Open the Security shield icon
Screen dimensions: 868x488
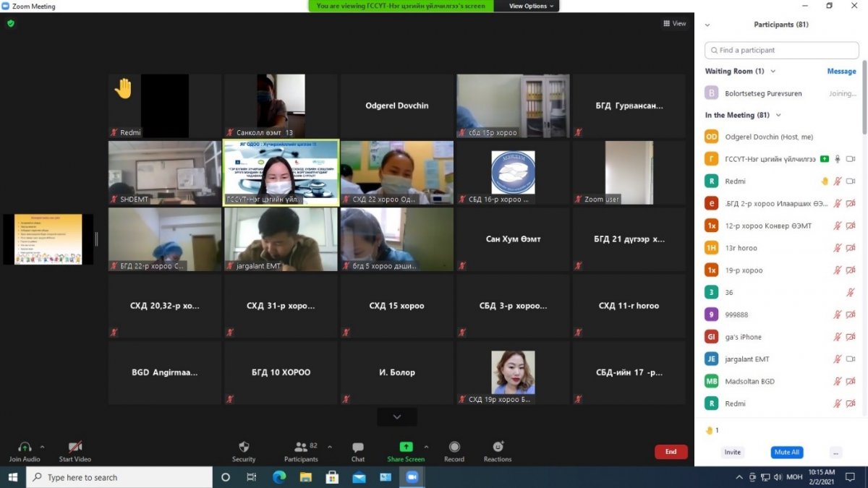tap(244, 448)
